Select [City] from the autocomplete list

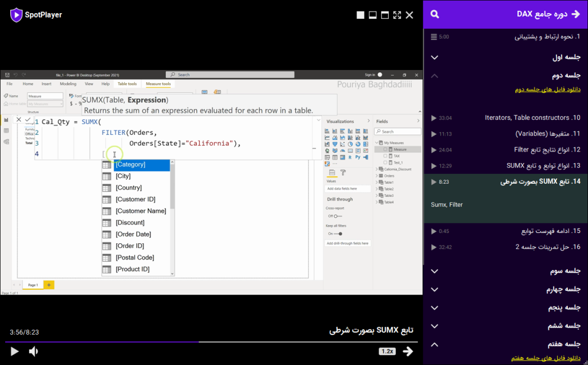[136, 176]
